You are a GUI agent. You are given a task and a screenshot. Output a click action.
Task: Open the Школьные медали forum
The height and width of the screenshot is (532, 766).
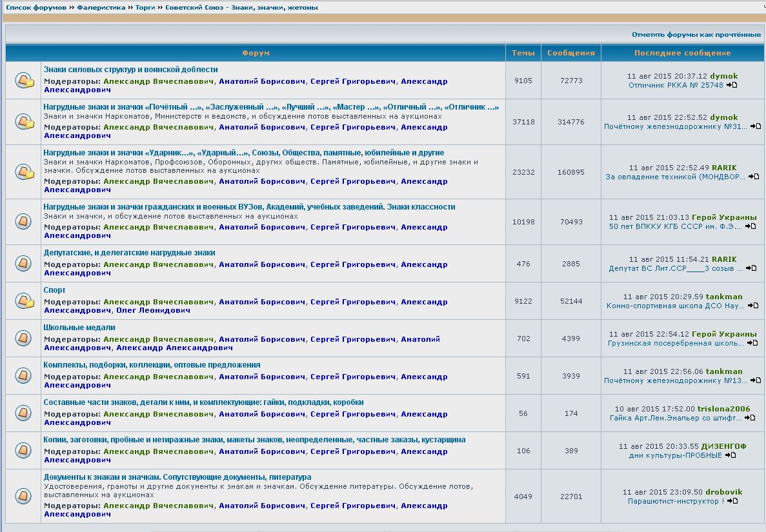[x=79, y=328]
